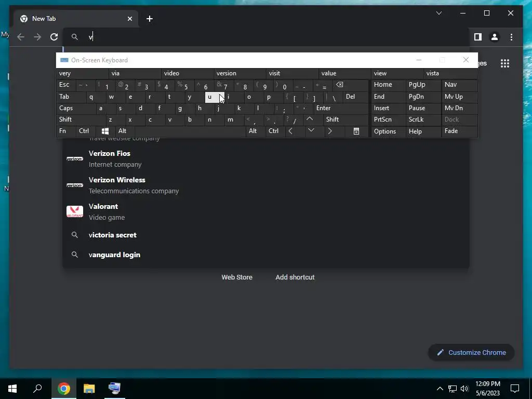Select the Verizon Wireless suggestion
The image size is (532, 399).
point(265,185)
